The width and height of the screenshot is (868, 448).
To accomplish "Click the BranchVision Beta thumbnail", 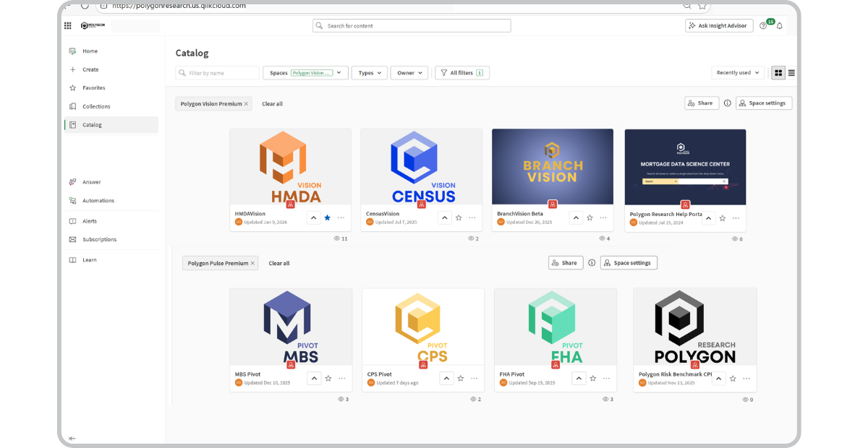I will 552,166.
